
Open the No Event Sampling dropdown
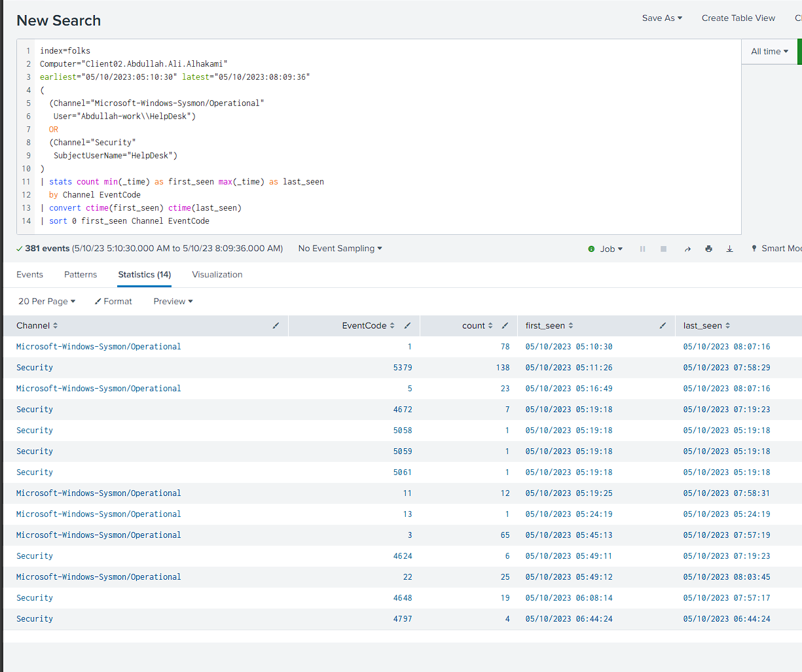click(x=340, y=249)
